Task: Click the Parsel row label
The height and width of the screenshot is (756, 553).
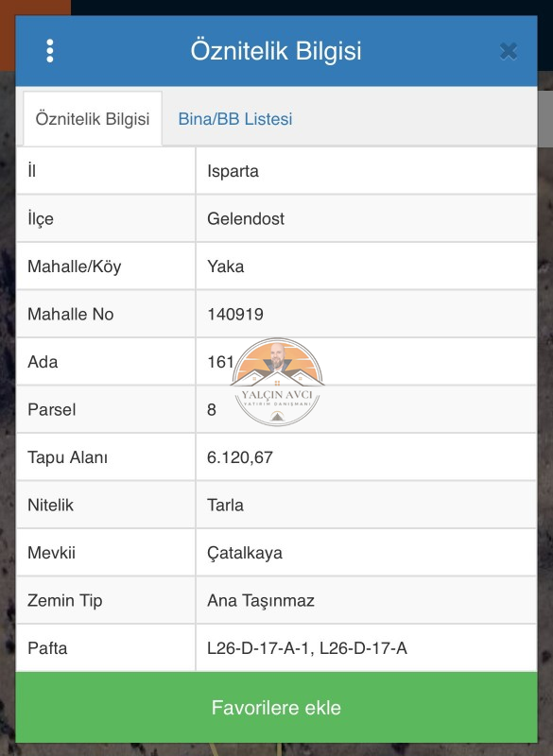Action: pyautogui.click(x=52, y=410)
